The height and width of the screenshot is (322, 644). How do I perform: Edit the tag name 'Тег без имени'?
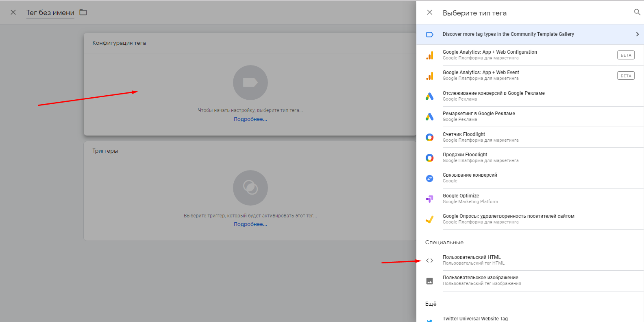pyautogui.click(x=50, y=13)
